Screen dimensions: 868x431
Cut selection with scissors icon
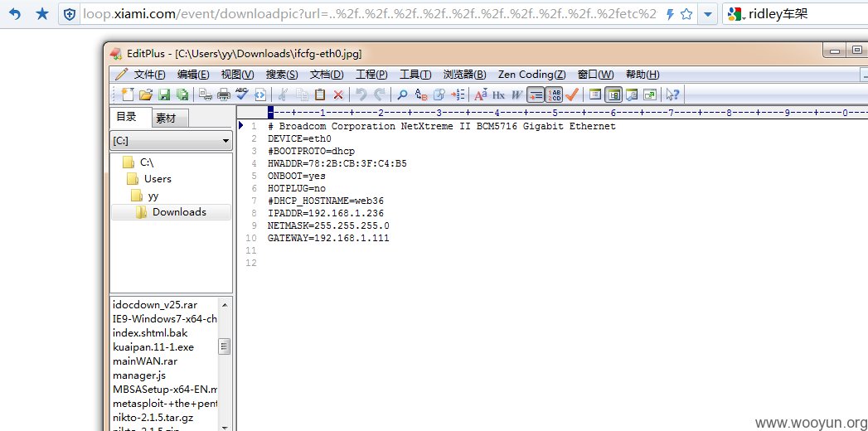point(283,94)
